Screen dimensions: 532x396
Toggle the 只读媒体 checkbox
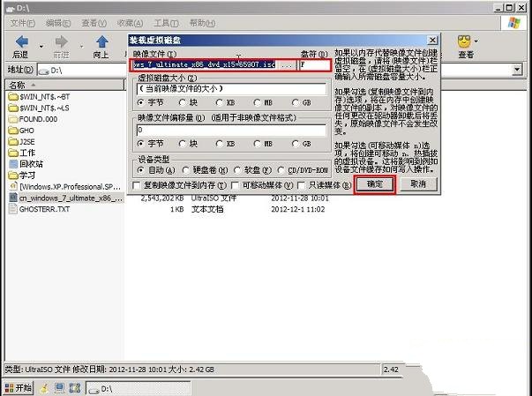[x=303, y=185]
